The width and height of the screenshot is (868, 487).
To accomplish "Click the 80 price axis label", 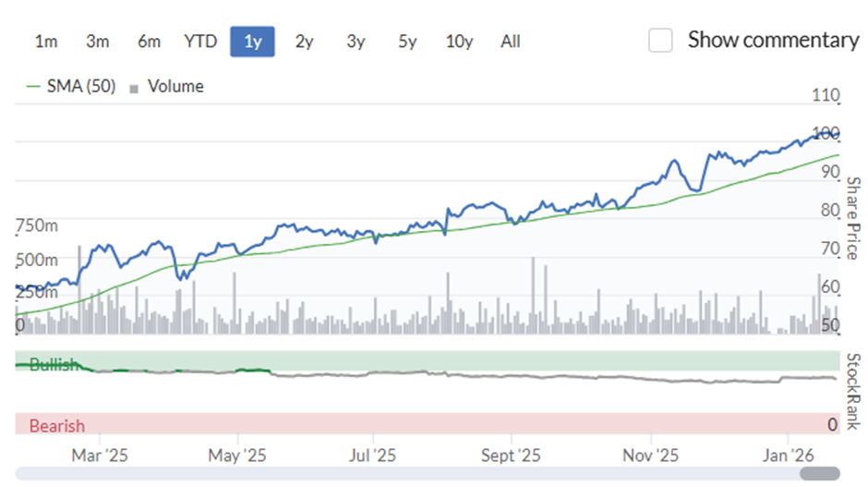I will point(830,210).
